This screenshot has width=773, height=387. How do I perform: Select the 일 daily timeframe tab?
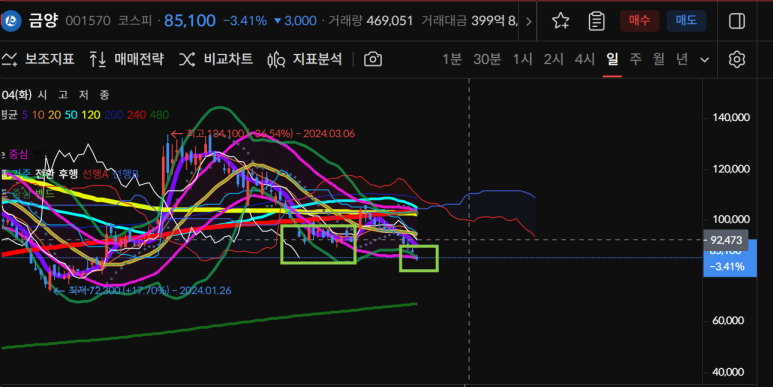click(612, 60)
